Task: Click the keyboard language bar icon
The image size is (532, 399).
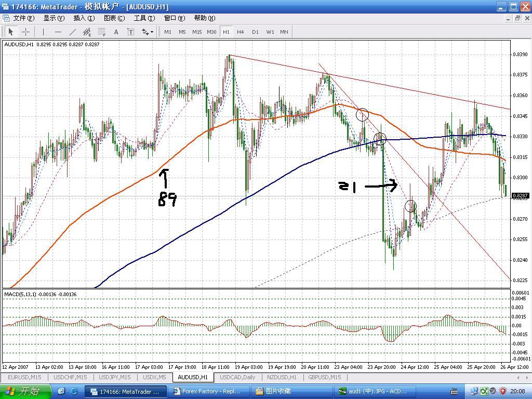Action: click(x=454, y=392)
